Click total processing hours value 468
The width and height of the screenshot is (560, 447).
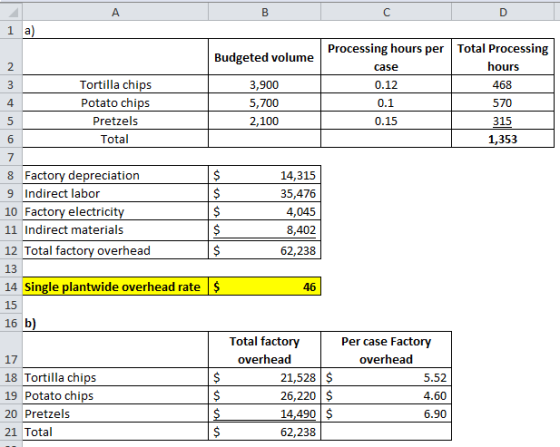503,85
